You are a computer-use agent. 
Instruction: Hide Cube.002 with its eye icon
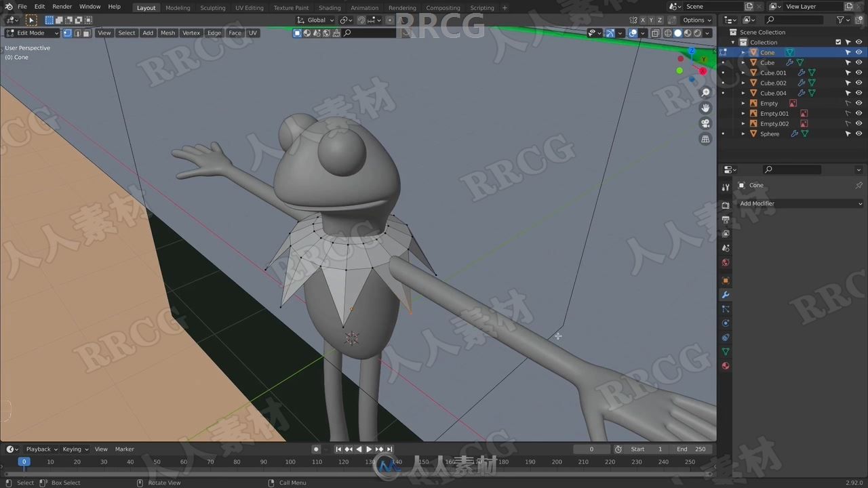pyautogui.click(x=859, y=83)
